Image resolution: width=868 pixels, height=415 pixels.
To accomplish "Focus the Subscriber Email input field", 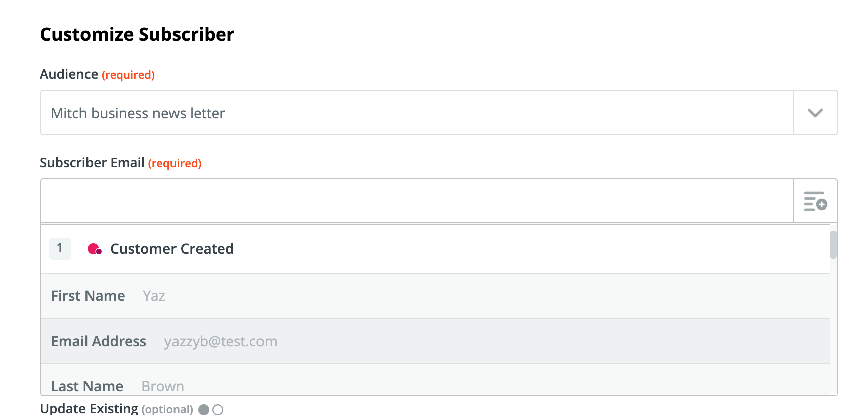I will click(416, 200).
